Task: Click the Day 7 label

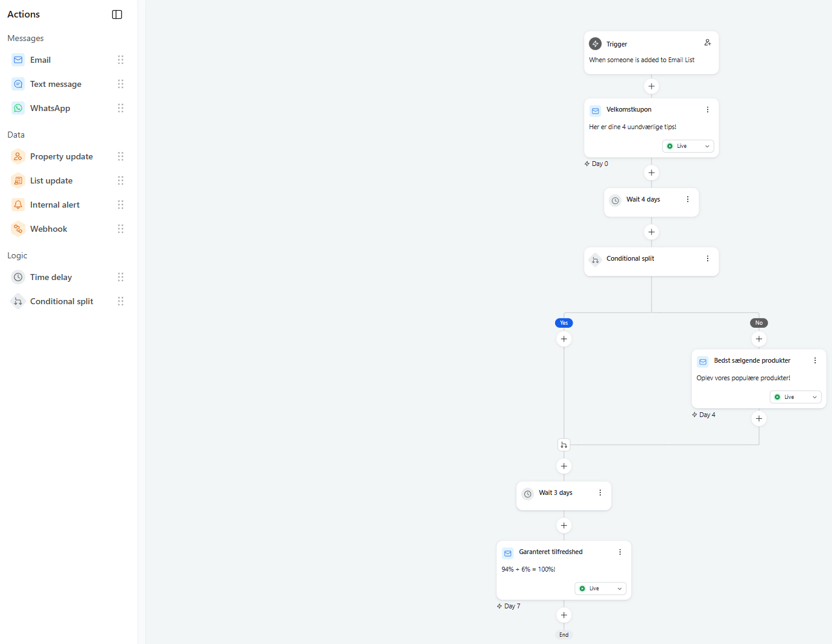Action: point(509,607)
